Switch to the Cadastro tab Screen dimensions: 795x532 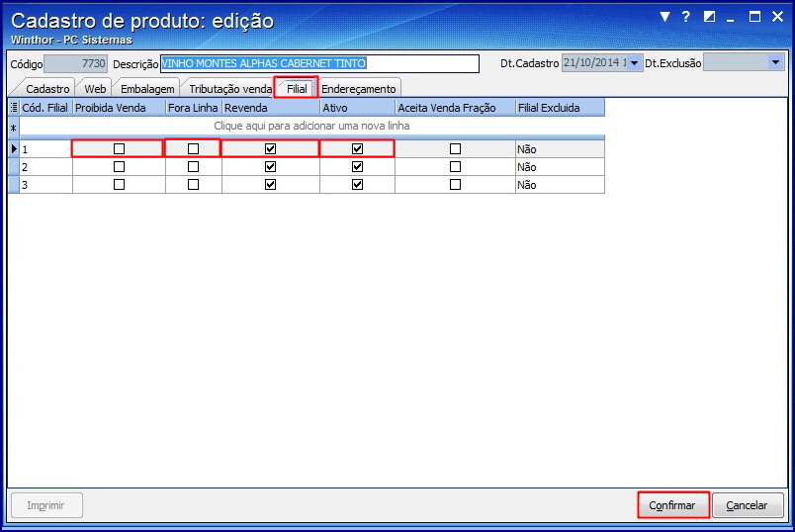pyautogui.click(x=47, y=89)
